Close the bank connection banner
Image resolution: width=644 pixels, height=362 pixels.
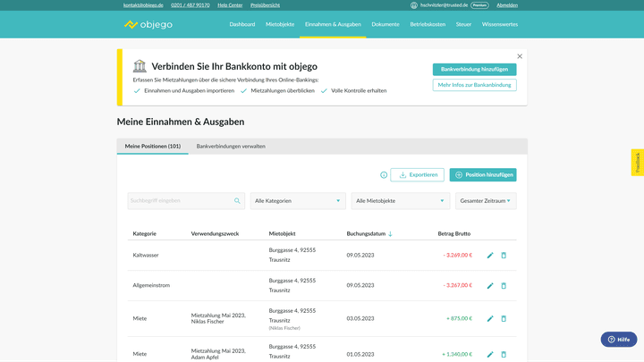pyautogui.click(x=520, y=56)
